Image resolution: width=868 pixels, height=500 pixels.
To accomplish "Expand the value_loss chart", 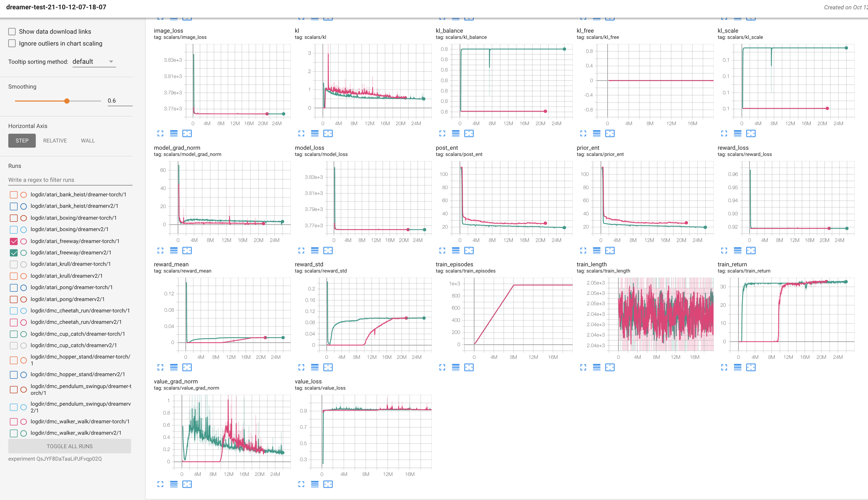I will click(301, 484).
